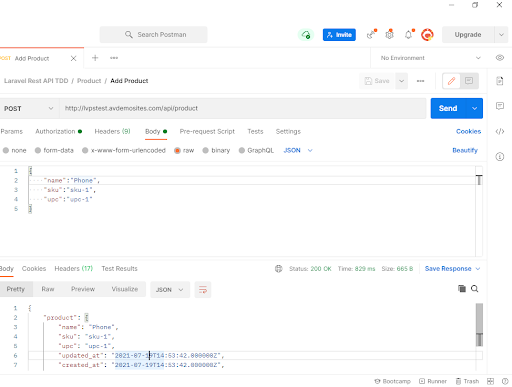512x387 pixels.
Task: Open the response Headers (17) tab
Action: [74, 268]
